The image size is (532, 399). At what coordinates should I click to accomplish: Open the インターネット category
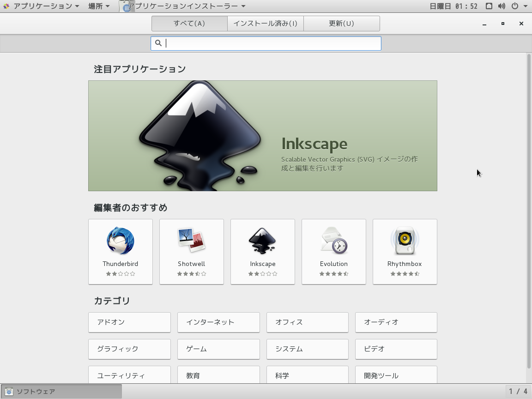click(218, 322)
